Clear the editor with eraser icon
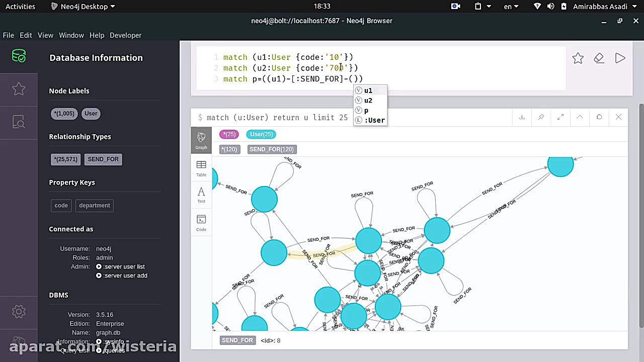Viewport: 644px width, 362px height. click(599, 58)
